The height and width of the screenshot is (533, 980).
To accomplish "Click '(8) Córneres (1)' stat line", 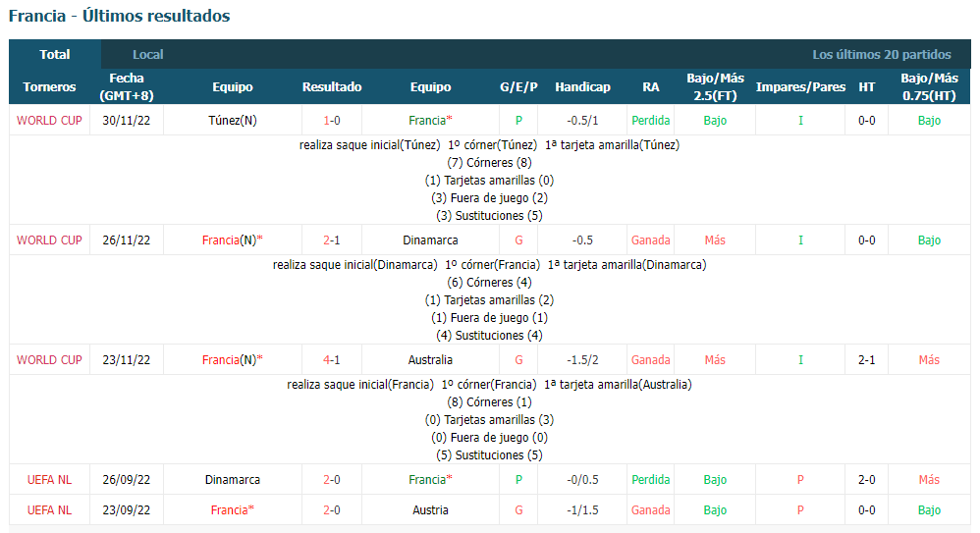I will [489, 402].
